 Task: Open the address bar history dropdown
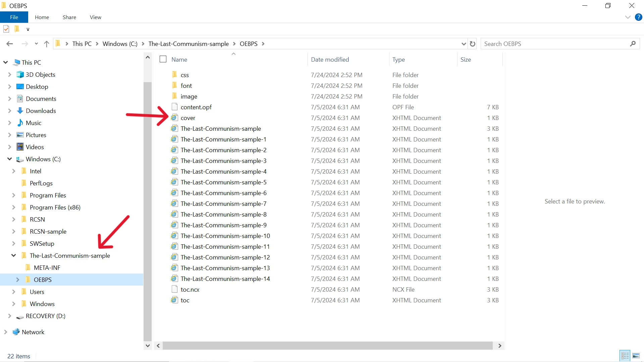[464, 44]
